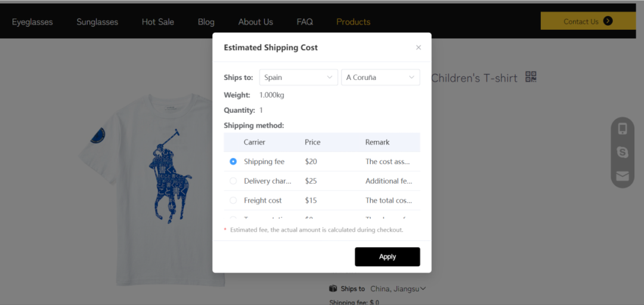Screen dimensions: 644x305
Task: Choose the Freight cost $15 radio option
Action: [x=233, y=201]
